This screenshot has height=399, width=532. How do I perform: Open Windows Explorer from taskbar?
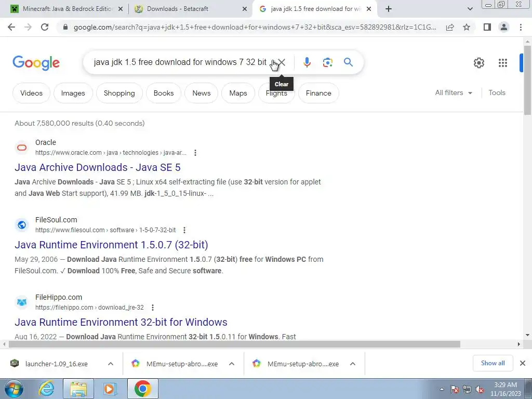point(78,389)
